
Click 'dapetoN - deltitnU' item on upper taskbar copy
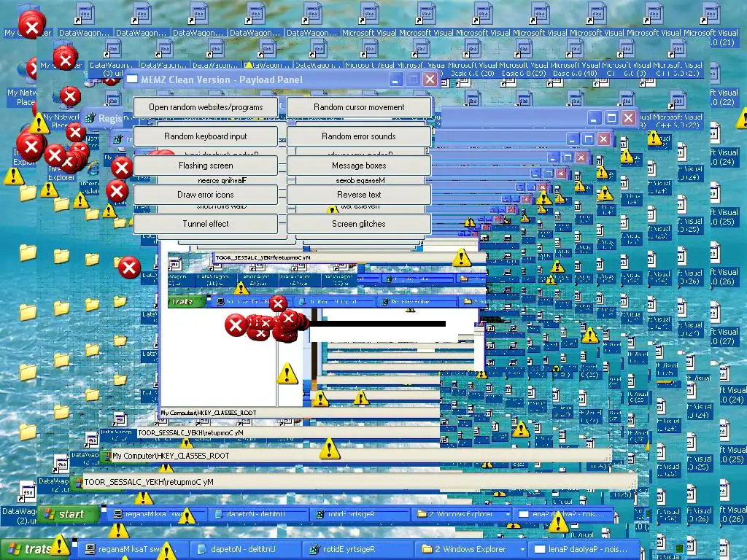coord(258,514)
